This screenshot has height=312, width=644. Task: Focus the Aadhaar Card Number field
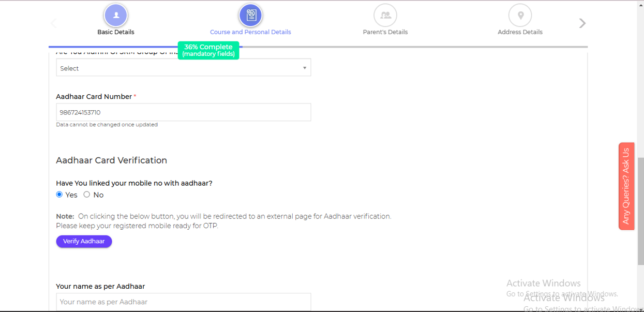(x=183, y=112)
